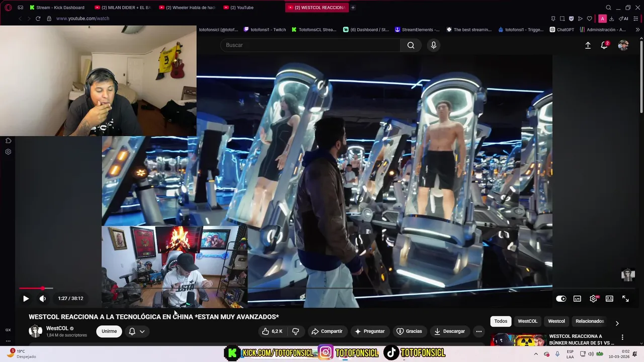Take a snapshot with capture icon
Image resolution: width=644 pixels, height=362 pixels.
coord(562,19)
